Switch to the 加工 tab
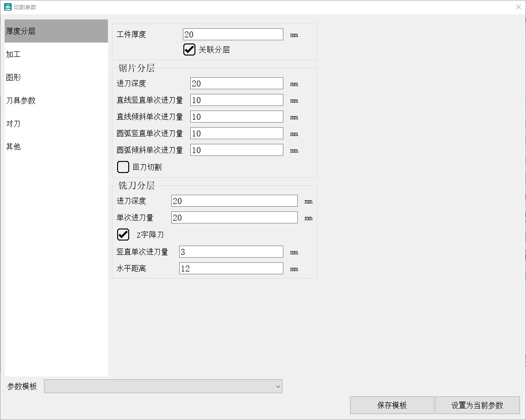This screenshot has width=526, height=420. [x=56, y=54]
